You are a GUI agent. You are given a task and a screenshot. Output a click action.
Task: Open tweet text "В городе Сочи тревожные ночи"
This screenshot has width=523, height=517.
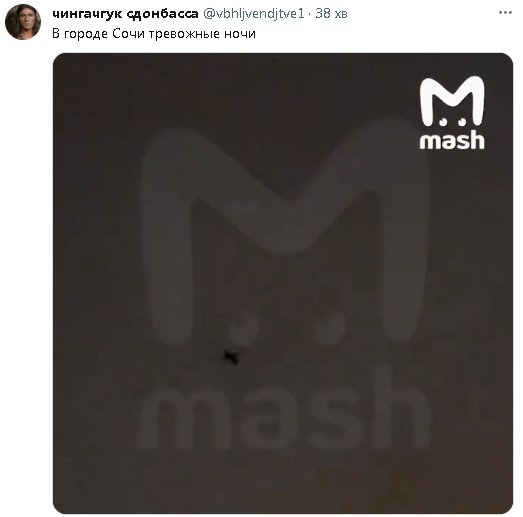(154, 34)
